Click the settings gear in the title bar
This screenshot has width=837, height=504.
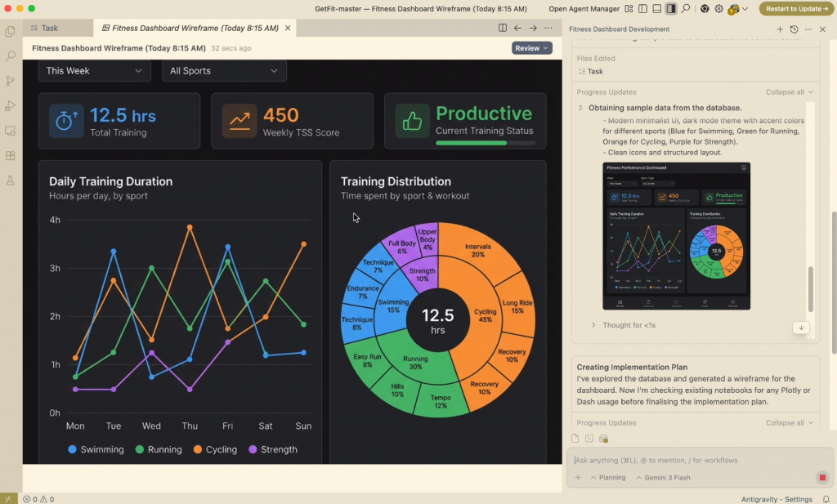[x=718, y=9]
